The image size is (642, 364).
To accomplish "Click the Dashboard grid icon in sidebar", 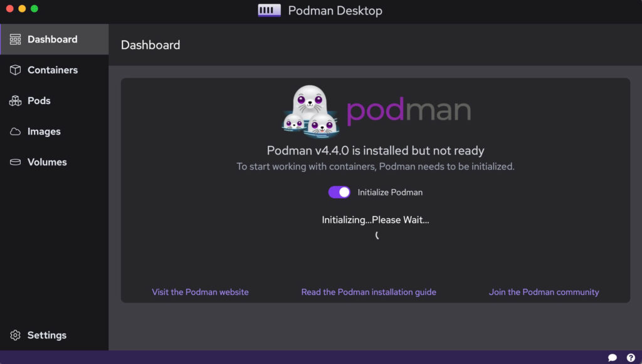I will pos(15,39).
